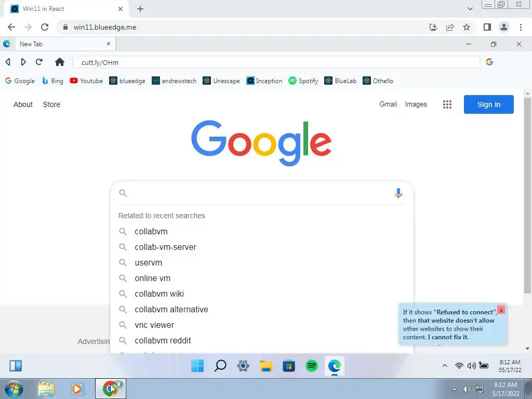
Task: Expand Chrome tab search chevron
Action: (470, 9)
